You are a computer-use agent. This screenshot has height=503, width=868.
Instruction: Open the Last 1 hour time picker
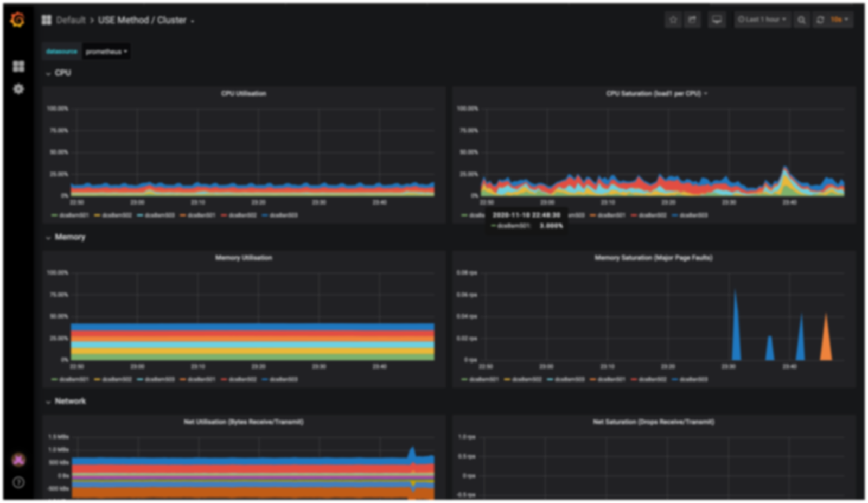point(762,20)
